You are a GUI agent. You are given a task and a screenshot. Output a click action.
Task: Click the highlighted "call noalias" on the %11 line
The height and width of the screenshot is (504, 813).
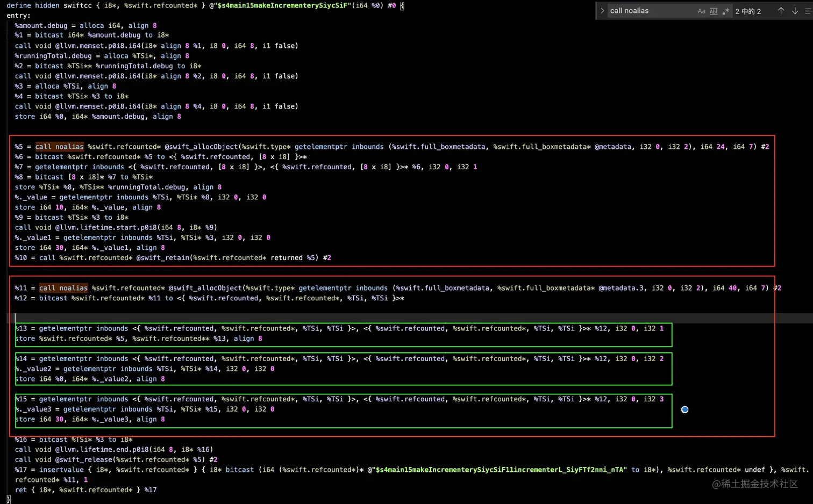point(63,288)
